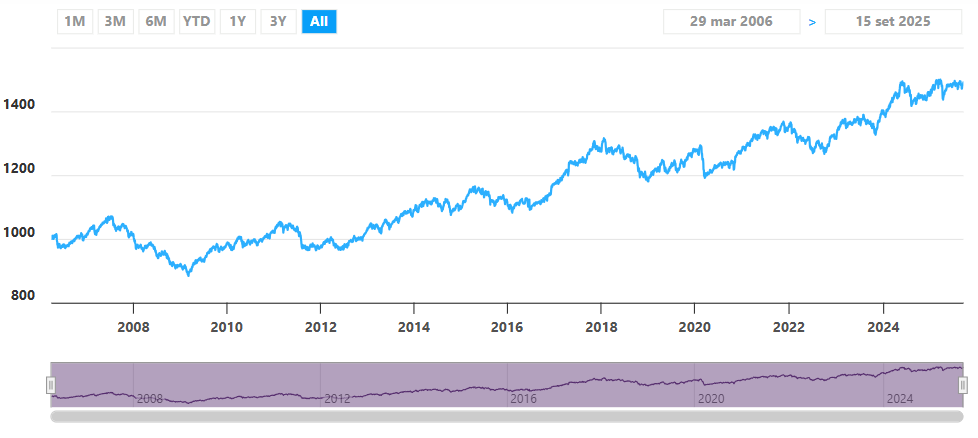Click the right navigator handle

(963, 385)
